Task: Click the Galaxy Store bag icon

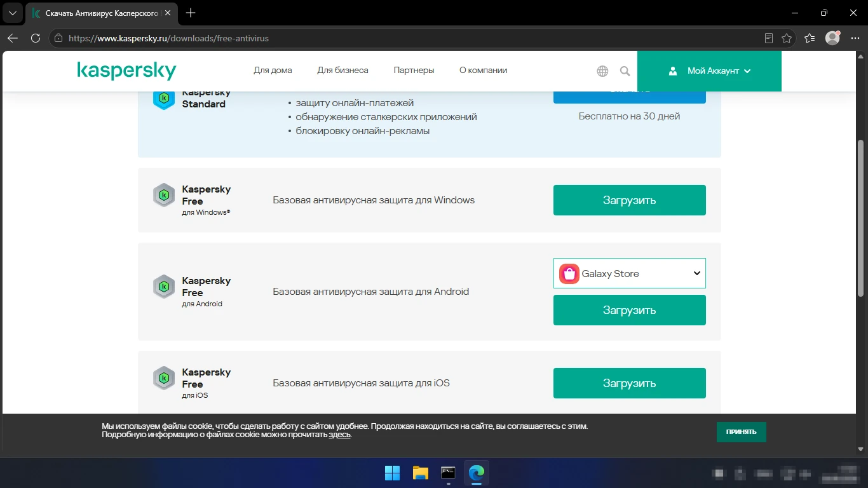Action: point(569,273)
